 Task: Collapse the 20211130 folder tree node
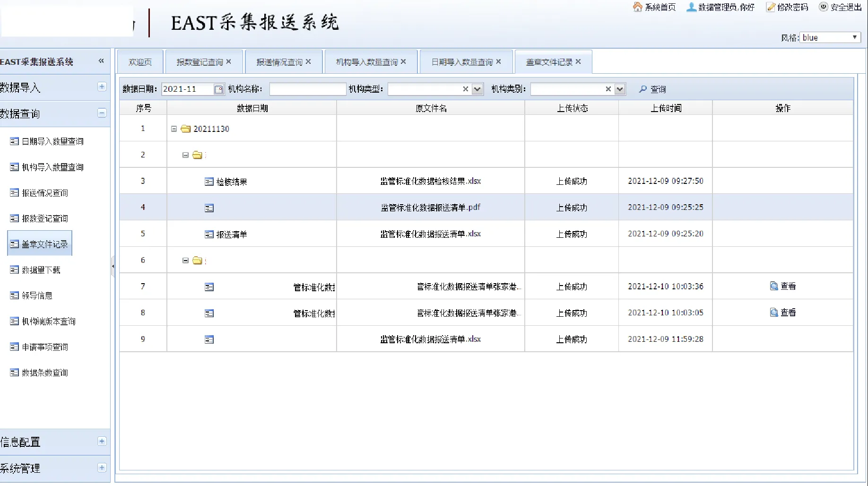click(174, 129)
